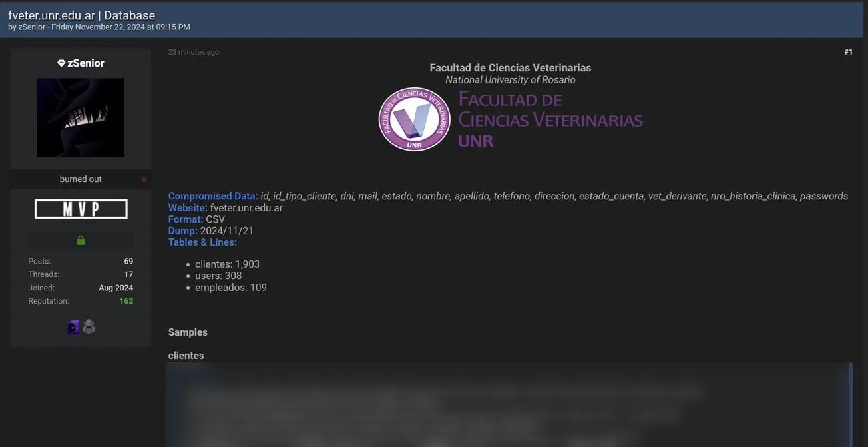Click the diamond icon beside zSenior's name
This screenshot has height=447, width=868.
pos(60,63)
